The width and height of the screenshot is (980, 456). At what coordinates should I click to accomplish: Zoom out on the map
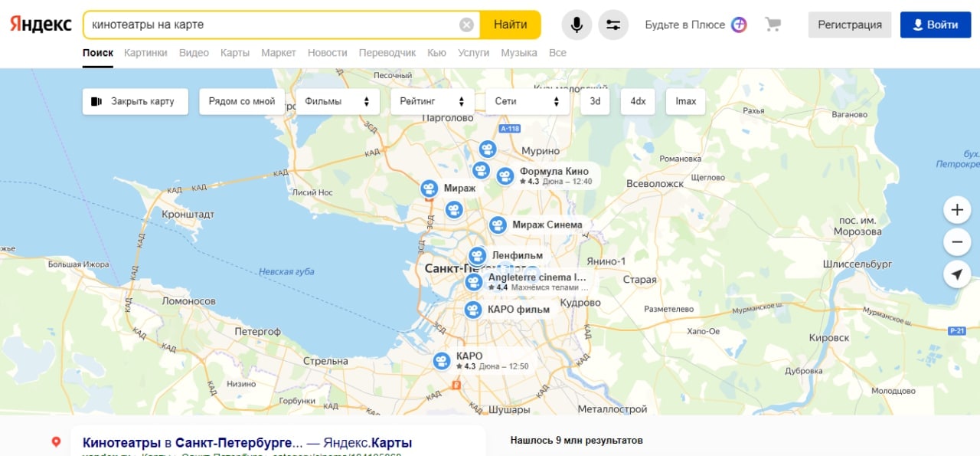pyautogui.click(x=957, y=241)
